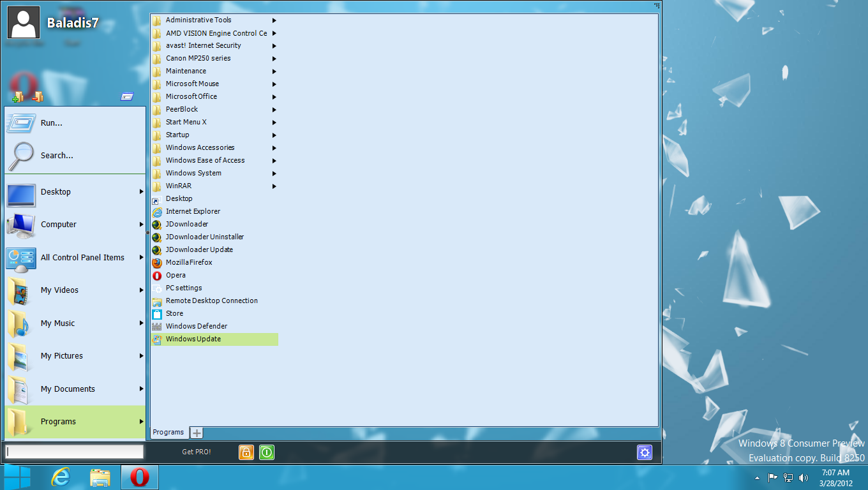Open the My Pictures folder
868x490 pixels.
(x=75, y=356)
